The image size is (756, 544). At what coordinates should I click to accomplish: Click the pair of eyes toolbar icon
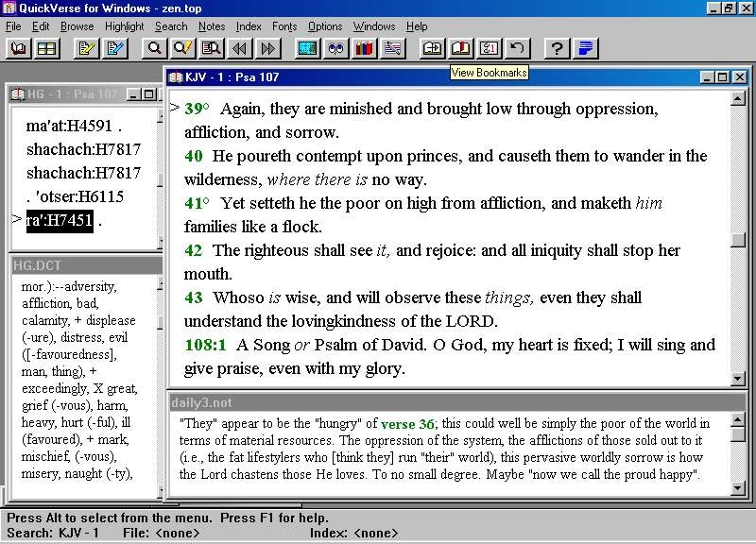coord(336,48)
